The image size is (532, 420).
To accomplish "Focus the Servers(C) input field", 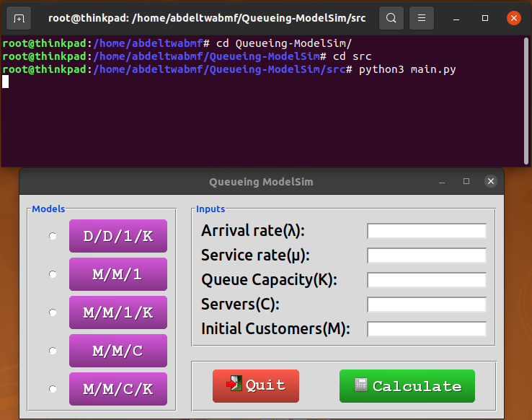I will [x=427, y=305].
